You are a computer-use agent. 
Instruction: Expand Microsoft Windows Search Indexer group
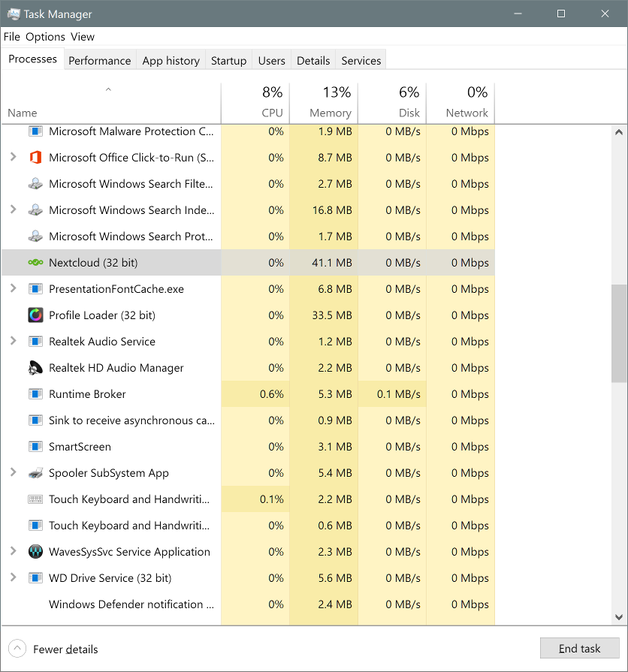[x=14, y=209]
